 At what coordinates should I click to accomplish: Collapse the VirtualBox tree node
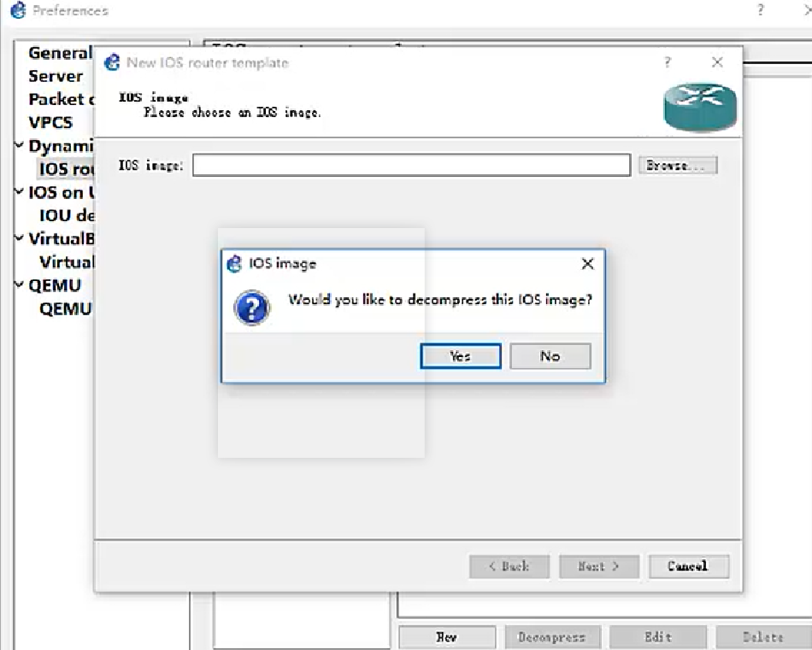pos(19,238)
